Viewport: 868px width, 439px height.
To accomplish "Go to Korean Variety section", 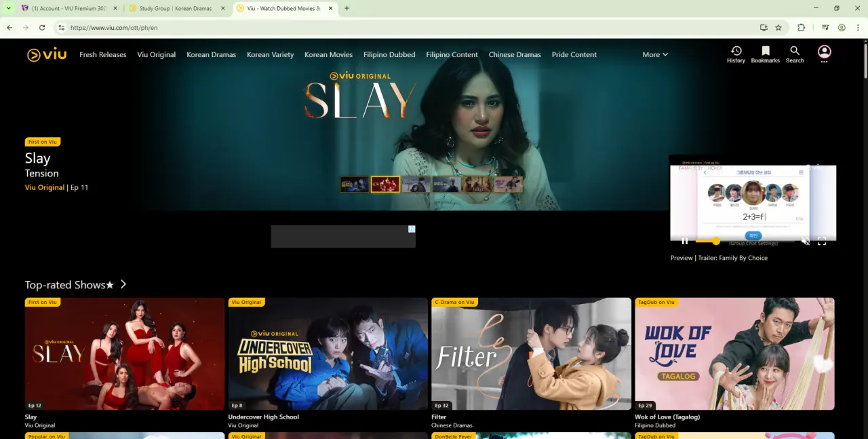I will [271, 54].
